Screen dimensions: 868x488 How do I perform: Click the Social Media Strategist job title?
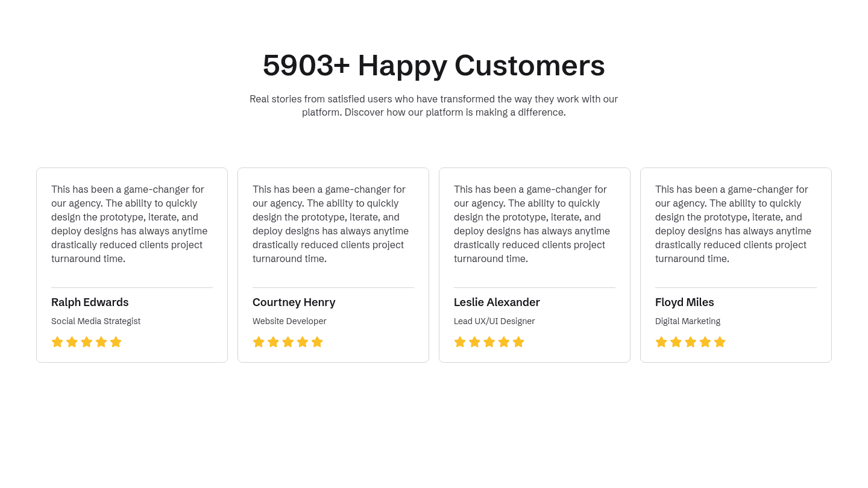click(96, 322)
